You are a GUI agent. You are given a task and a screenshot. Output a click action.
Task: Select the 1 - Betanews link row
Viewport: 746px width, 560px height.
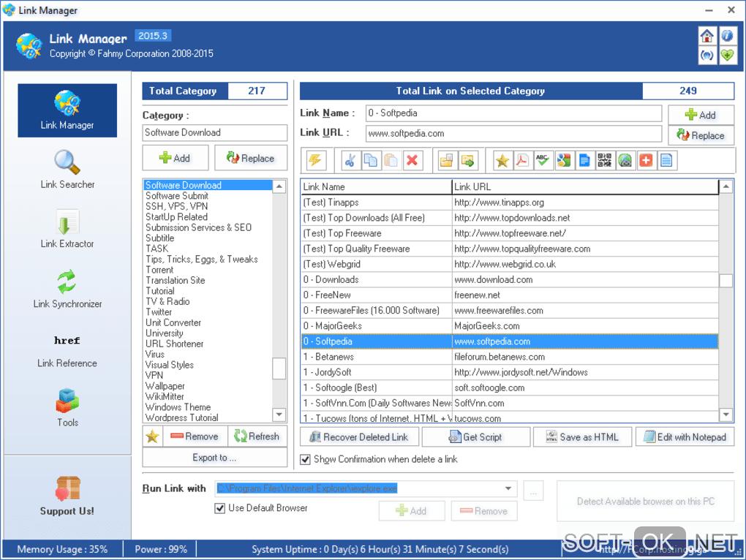click(x=510, y=357)
